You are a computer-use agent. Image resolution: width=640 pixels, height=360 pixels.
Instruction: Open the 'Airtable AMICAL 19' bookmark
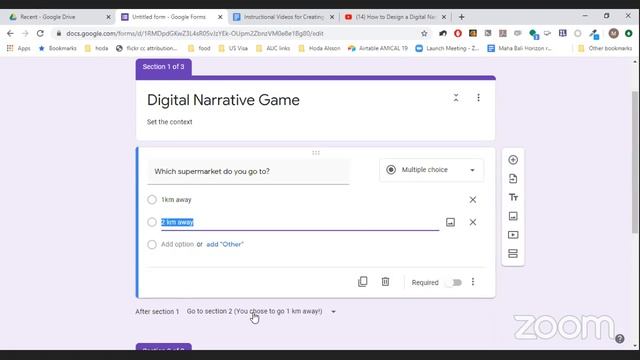378,48
